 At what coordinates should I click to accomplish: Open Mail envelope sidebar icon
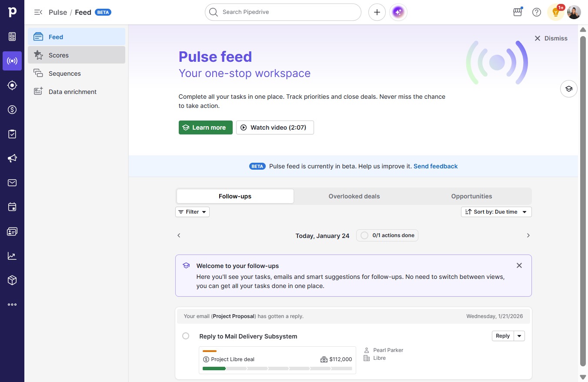pyautogui.click(x=12, y=183)
